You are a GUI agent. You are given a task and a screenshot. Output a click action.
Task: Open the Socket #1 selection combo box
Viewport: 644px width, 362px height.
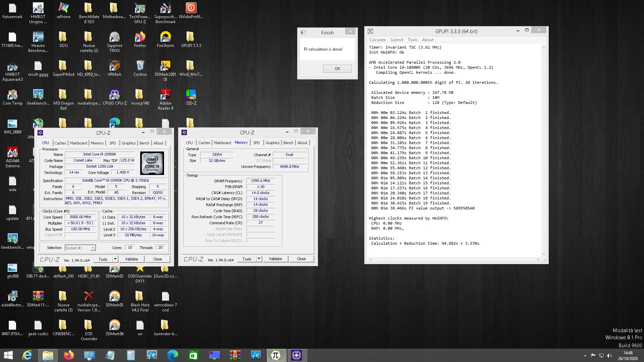pos(80,248)
